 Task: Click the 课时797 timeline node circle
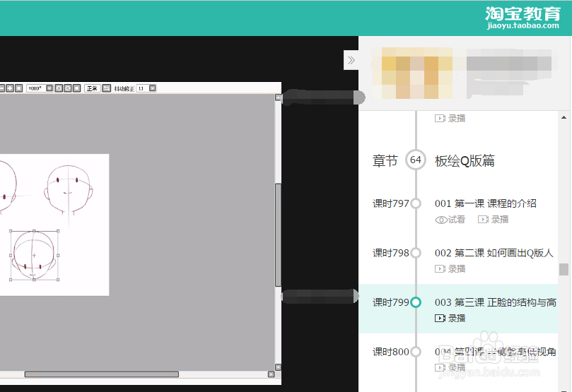pos(416,203)
